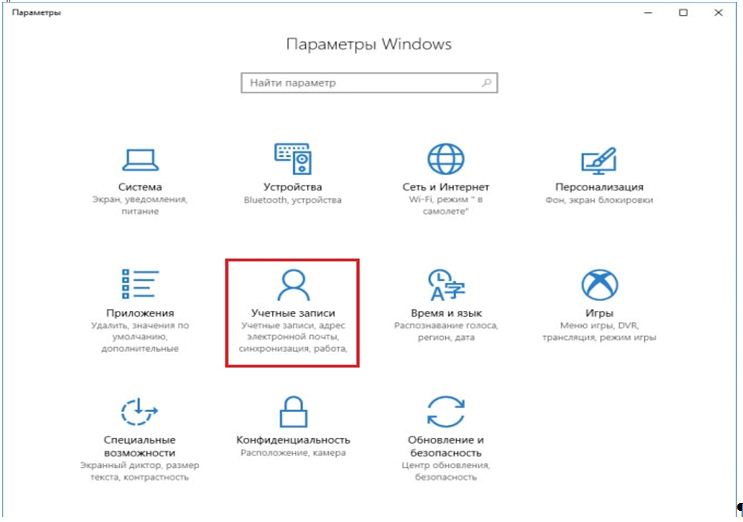Click the Система title link
This screenshot has width=743, height=522.
(140, 187)
